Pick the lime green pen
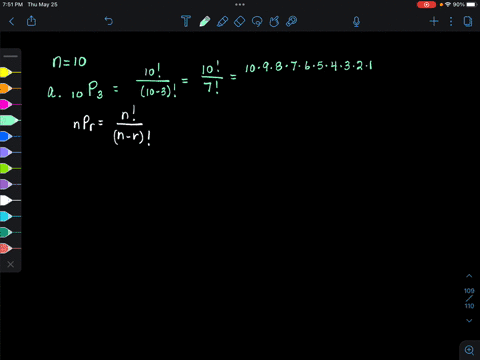 tap(10, 168)
